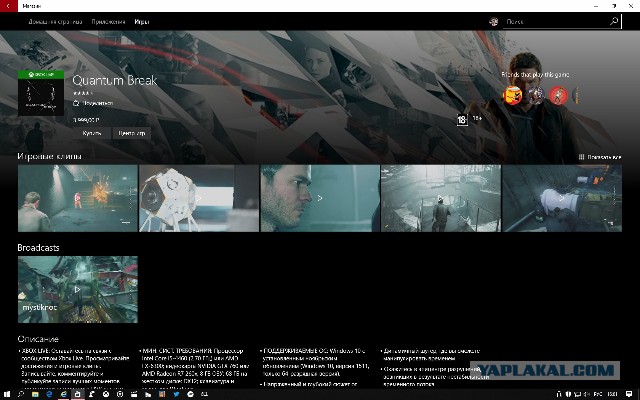
Task: Click the Купить button
Action: coord(92,133)
